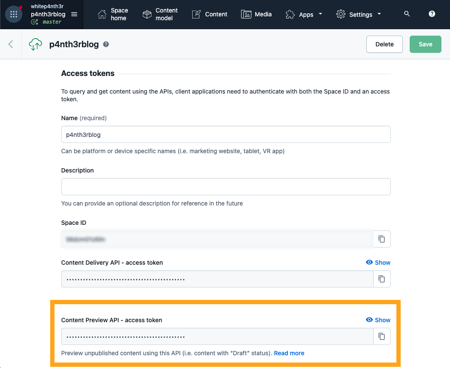The height and width of the screenshot is (368, 450).
Task: Click the cloud API key icon
Action: [35, 44]
